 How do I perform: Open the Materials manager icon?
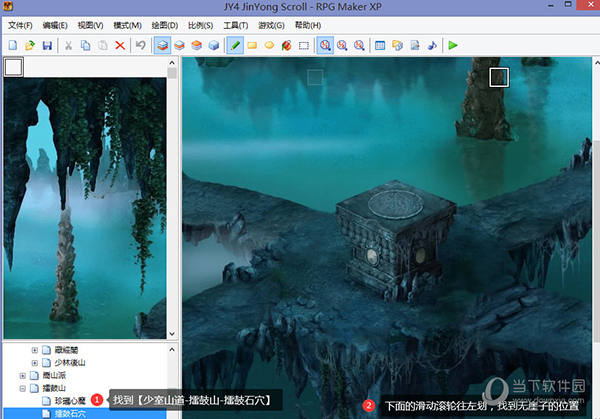[397, 46]
